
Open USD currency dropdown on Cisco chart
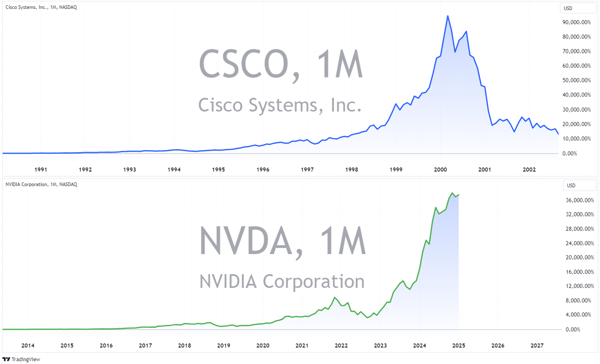pos(578,8)
